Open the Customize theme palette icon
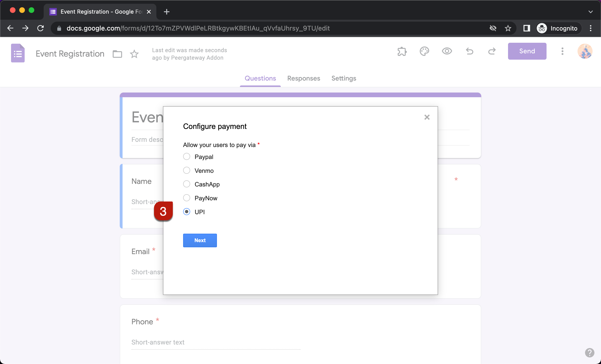 tap(424, 51)
